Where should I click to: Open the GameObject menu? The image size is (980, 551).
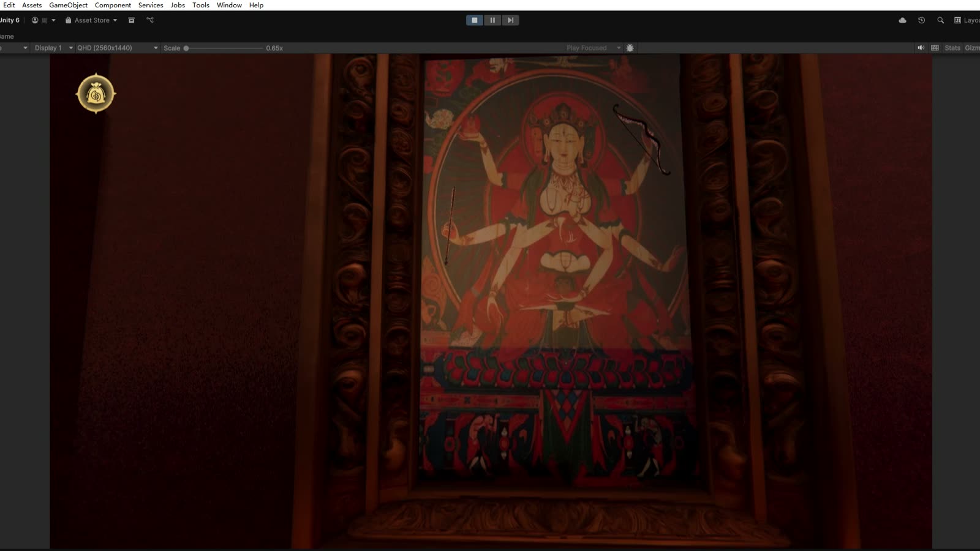pos(68,5)
